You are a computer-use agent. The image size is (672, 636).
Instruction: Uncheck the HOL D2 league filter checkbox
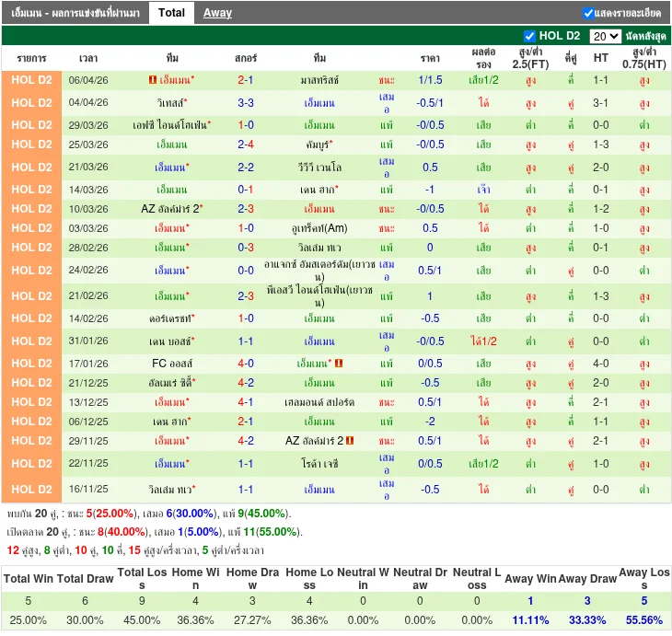pos(529,36)
